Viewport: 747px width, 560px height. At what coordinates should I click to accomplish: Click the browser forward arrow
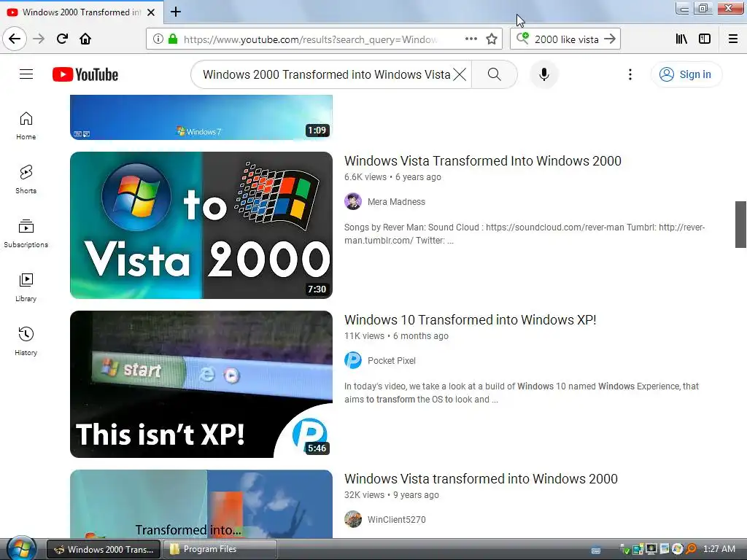pyautogui.click(x=39, y=39)
